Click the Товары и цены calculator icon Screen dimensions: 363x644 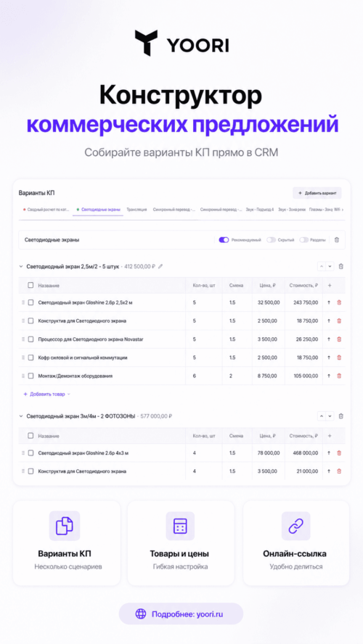pos(180,526)
